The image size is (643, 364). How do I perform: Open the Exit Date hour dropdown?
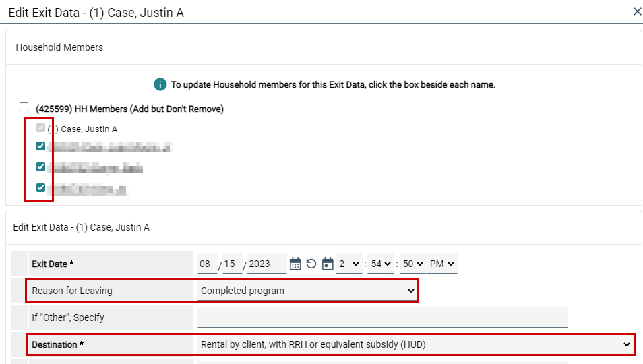click(x=349, y=264)
